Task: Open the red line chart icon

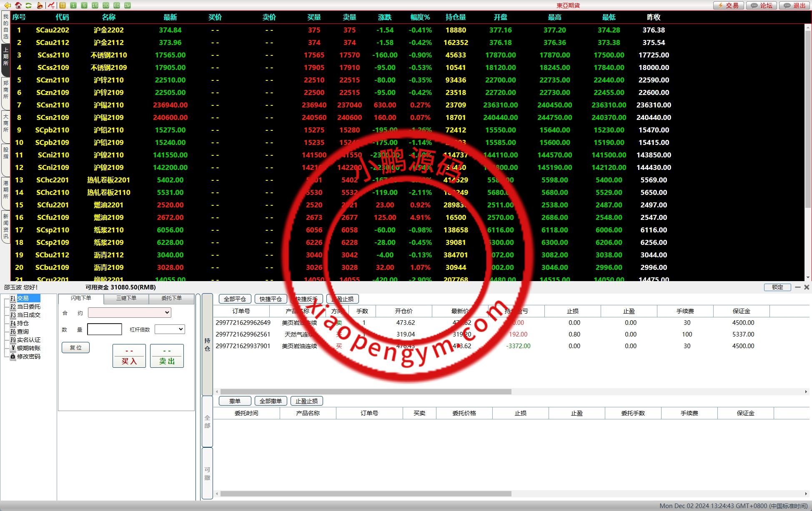Action: tap(51, 5)
